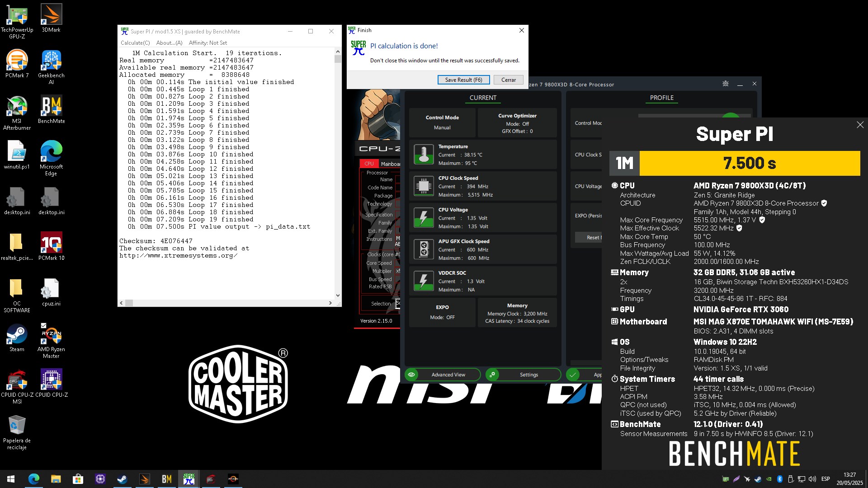Viewport: 868px width, 488px height.
Task: Open 3DMark desktop shortcut
Action: point(51,18)
